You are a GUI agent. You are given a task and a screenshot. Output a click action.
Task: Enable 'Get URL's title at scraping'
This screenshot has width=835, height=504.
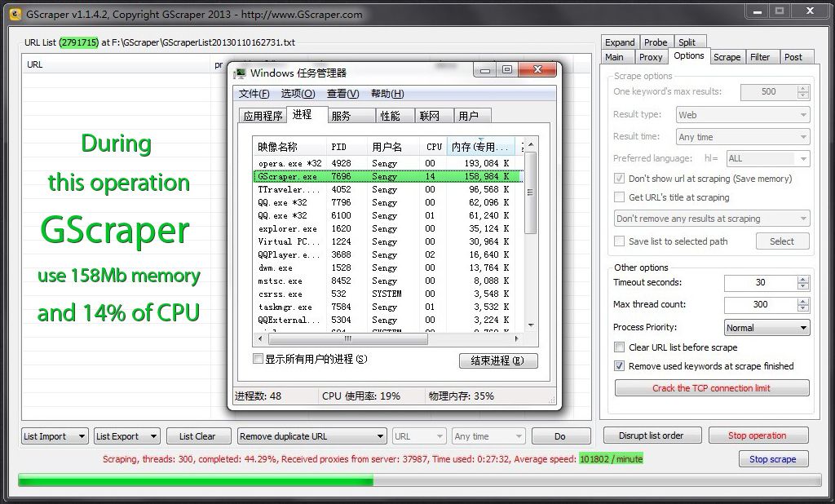[x=619, y=197]
